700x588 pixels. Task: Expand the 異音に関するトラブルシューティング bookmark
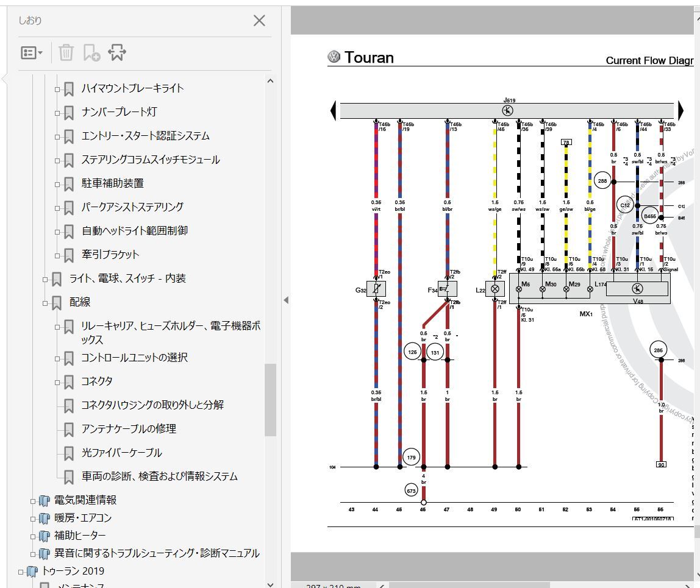tap(33, 554)
